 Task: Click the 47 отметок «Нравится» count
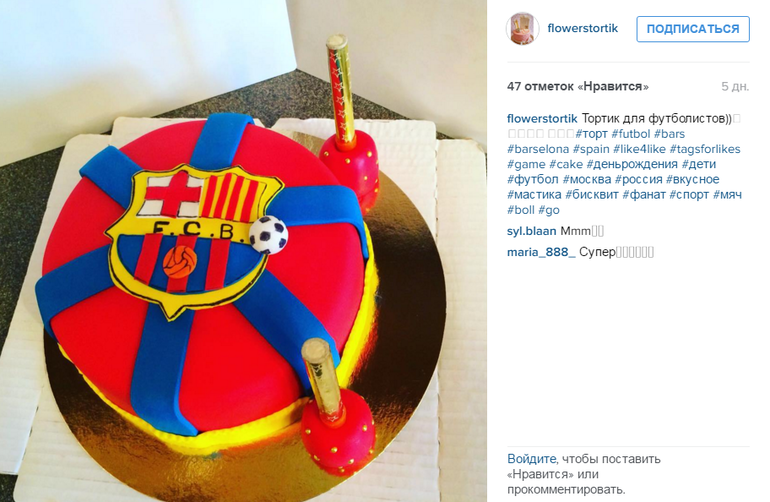pos(578,86)
